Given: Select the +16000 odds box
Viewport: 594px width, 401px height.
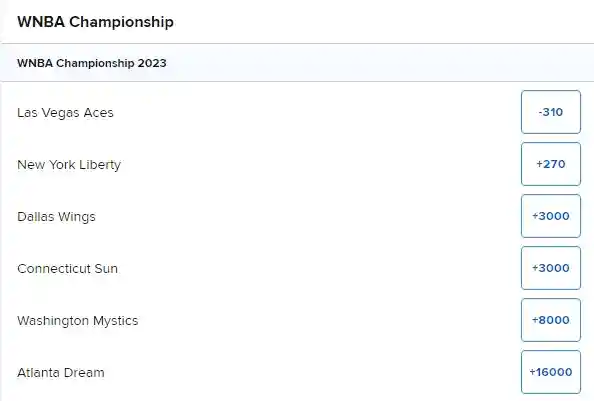Looking at the screenshot, I should tap(551, 372).
